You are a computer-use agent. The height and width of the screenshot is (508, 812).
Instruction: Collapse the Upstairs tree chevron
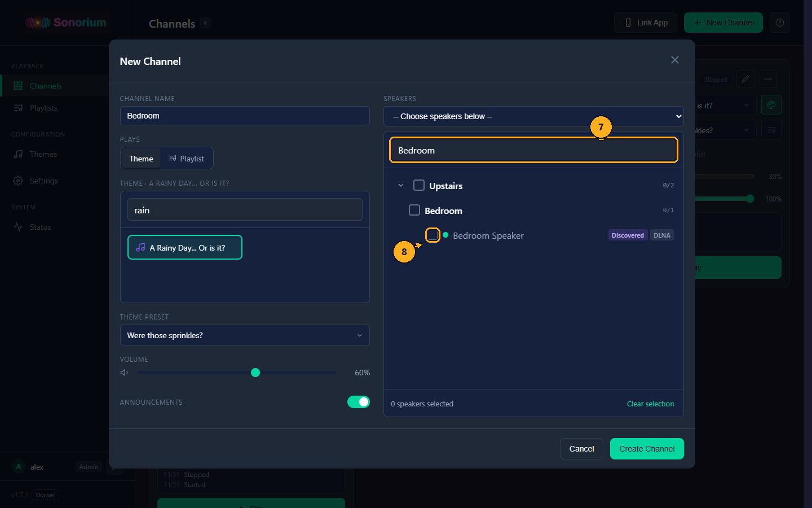pyautogui.click(x=401, y=185)
